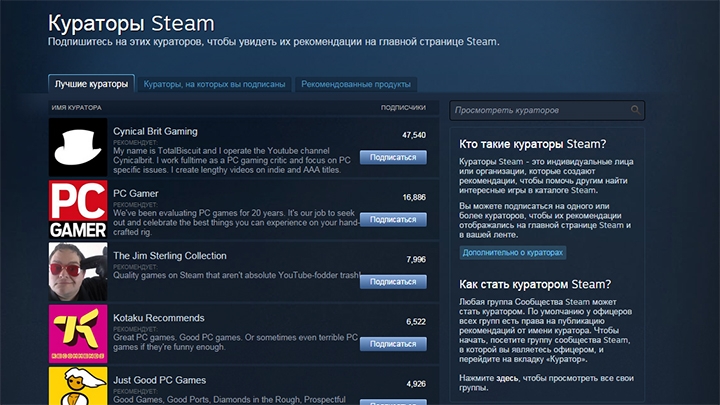This screenshot has height=405, width=720.
Task: Select the Рекомендованные продукты tab
Action: pos(356,84)
